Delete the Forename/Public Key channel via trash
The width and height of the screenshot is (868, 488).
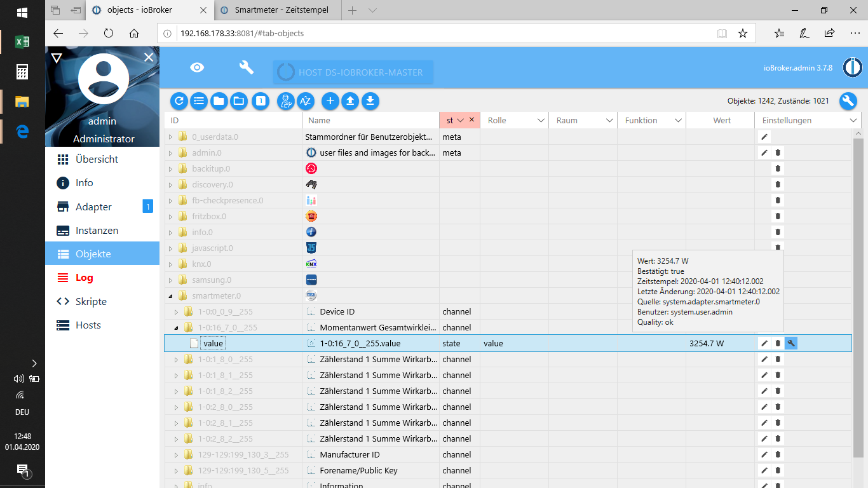[778, 470]
